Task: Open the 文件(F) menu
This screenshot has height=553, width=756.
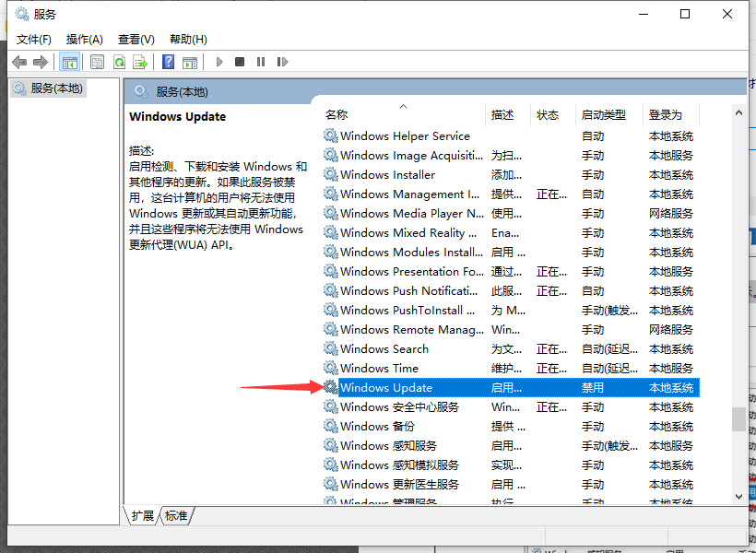Action: pos(34,40)
